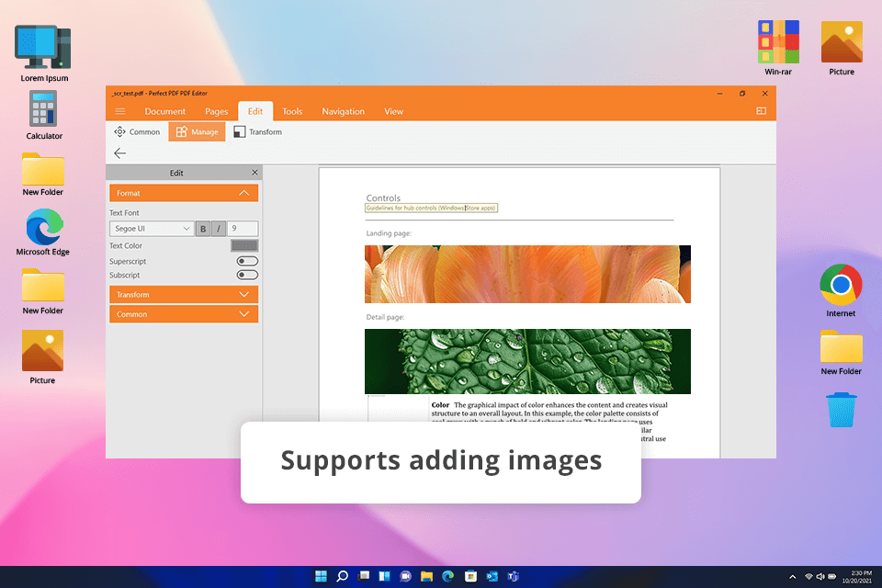
Task: Click the battery tray icon
Action: coord(832,577)
